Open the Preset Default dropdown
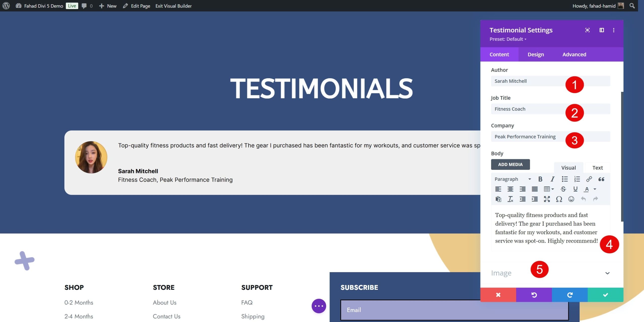The height and width of the screenshot is (322, 644). tap(508, 39)
